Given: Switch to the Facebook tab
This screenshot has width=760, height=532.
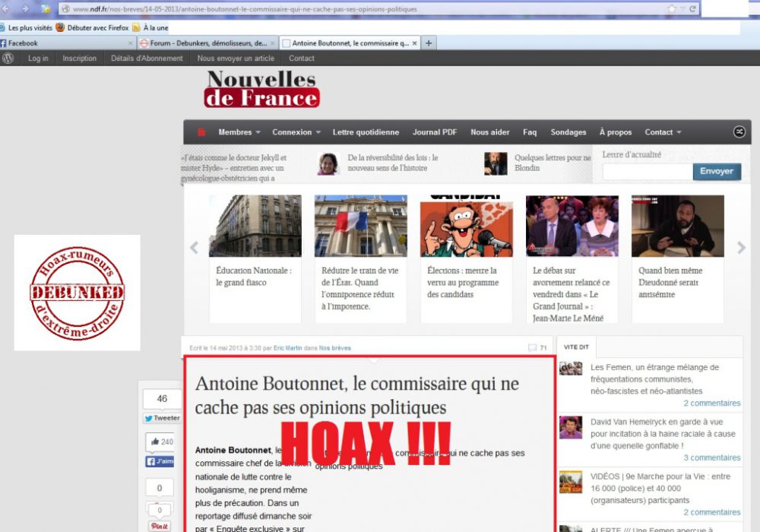Looking at the screenshot, I should pos(68,43).
